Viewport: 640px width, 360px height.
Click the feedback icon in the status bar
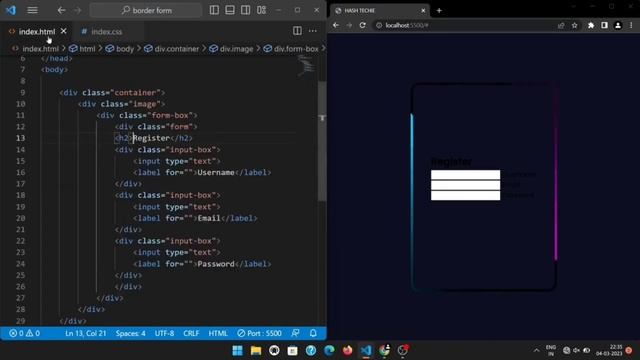(296, 333)
